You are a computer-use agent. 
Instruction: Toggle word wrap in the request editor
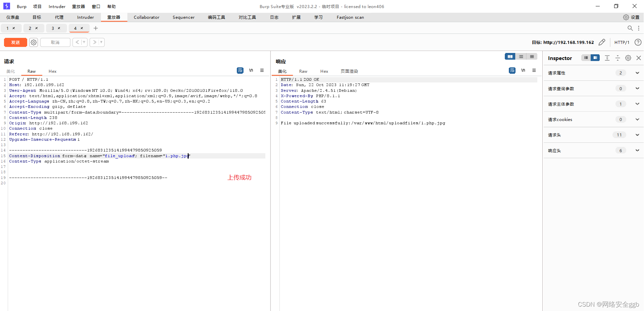240,70
